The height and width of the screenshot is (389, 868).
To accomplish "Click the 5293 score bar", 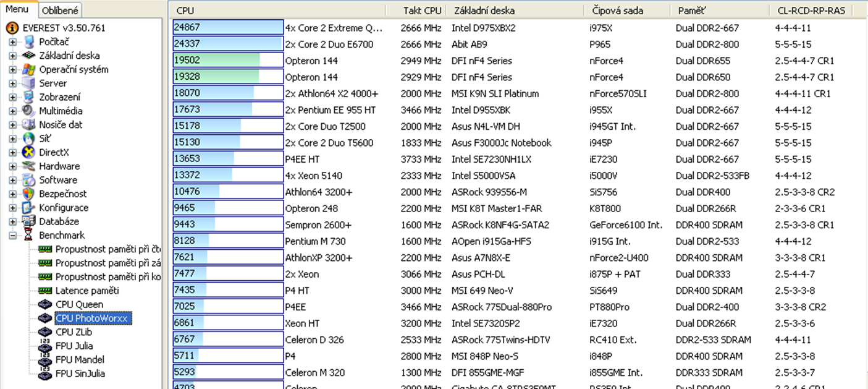I will (x=228, y=372).
